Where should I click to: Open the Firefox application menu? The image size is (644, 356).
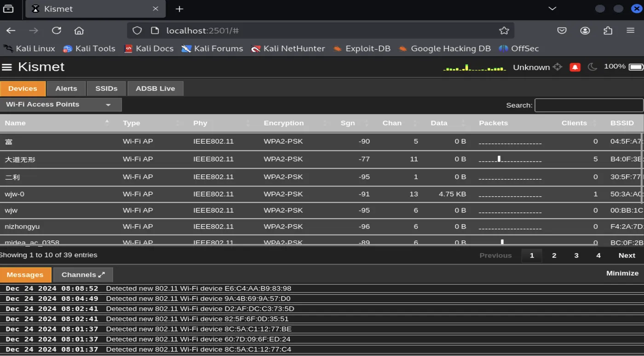[631, 30]
